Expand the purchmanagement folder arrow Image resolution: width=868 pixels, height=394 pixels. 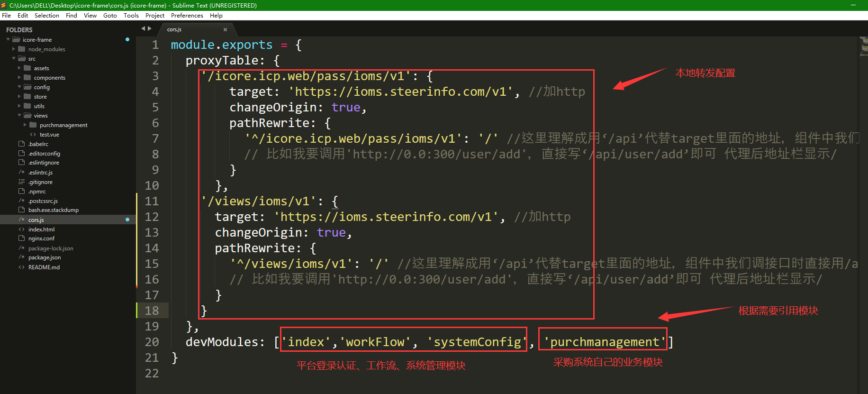tap(25, 125)
